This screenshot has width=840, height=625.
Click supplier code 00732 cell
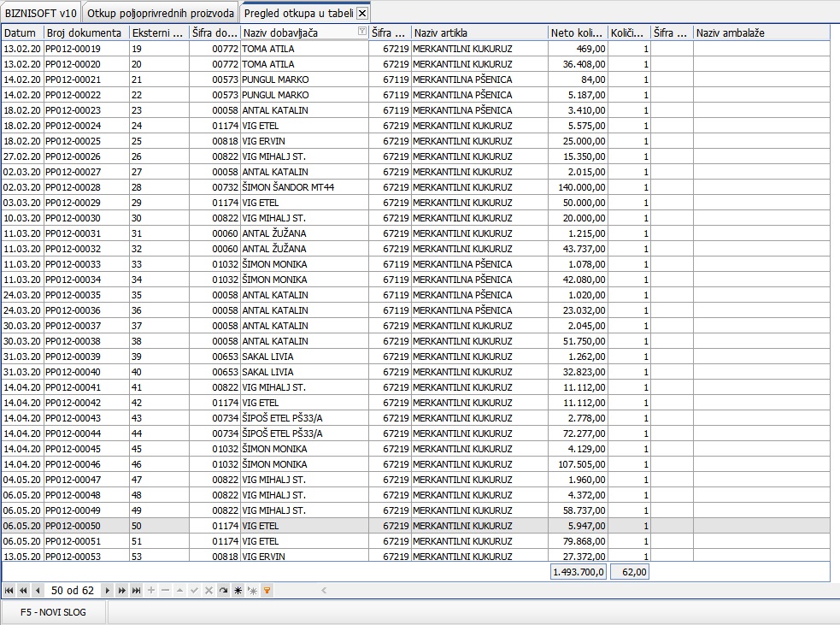tap(214, 187)
